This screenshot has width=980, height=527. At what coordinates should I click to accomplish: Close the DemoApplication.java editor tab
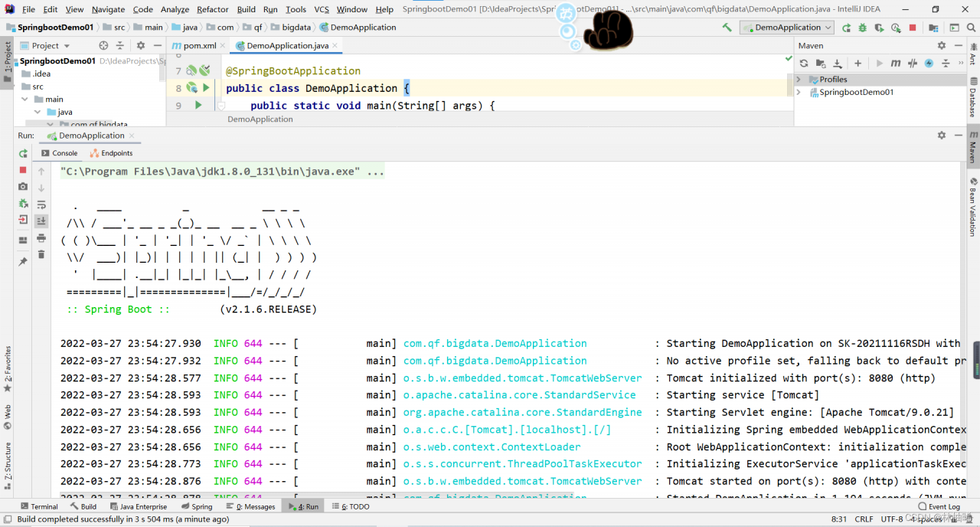tap(337, 46)
